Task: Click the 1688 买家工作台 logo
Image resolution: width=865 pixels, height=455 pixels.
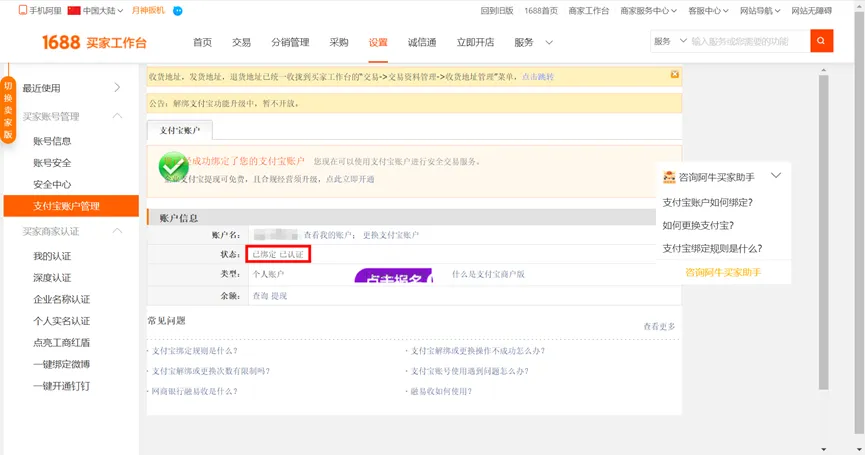Action: pos(94,42)
